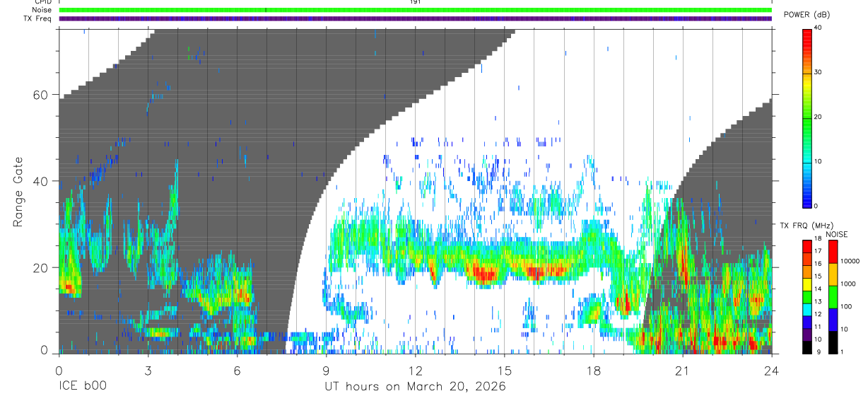Click the TX FRQ color scale bar

click(807, 297)
